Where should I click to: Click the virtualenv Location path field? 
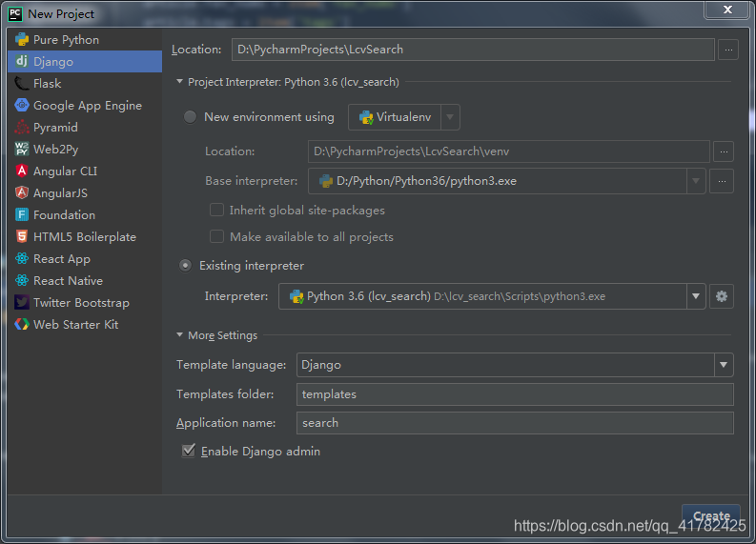[509, 151]
